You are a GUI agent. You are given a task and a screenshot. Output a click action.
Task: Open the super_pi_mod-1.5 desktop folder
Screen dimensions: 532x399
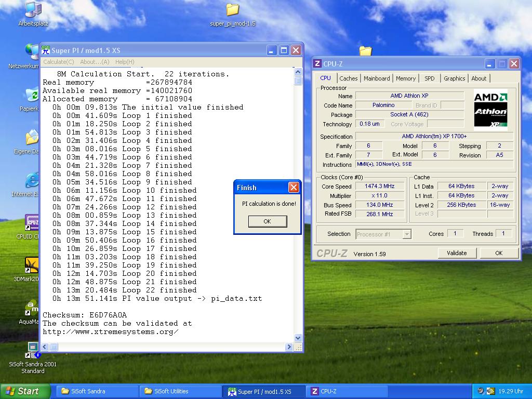[x=232, y=10]
